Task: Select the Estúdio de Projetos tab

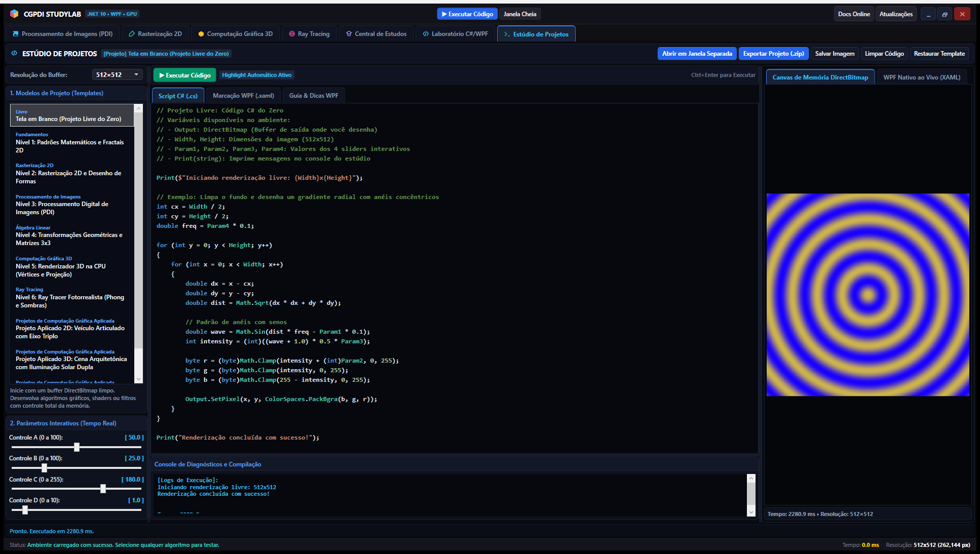Action: [536, 34]
